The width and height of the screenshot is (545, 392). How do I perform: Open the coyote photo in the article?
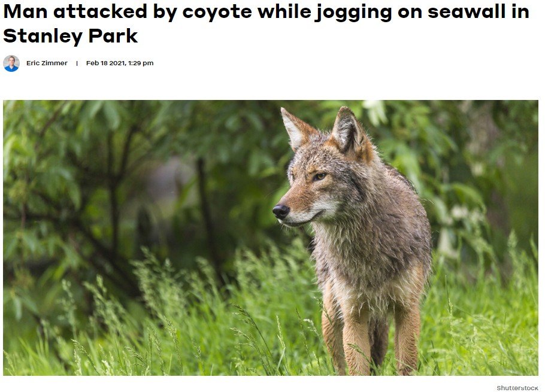271,238
